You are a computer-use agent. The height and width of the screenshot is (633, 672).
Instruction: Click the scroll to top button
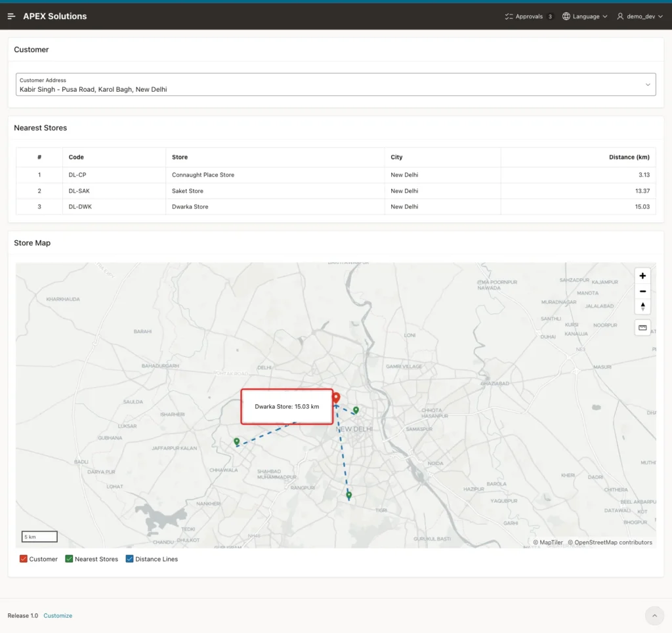654,616
